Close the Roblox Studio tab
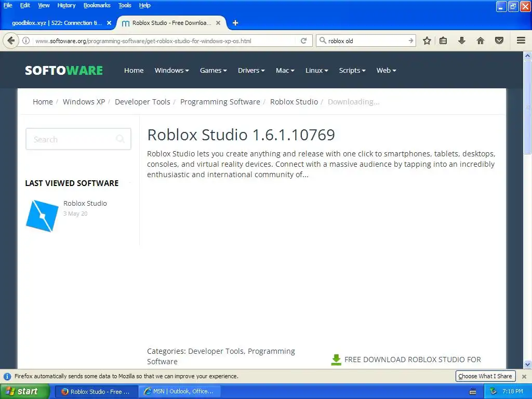This screenshot has width=532, height=399. (218, 23)
